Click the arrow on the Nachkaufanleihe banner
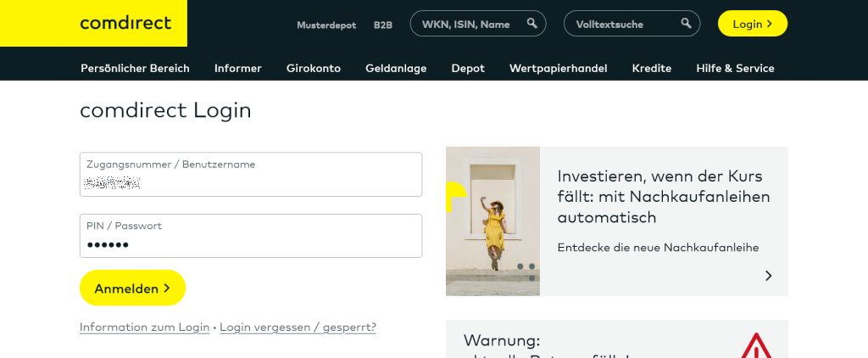Image resolution: width=868 pixels, height=358 pixels. click(768, 276)
